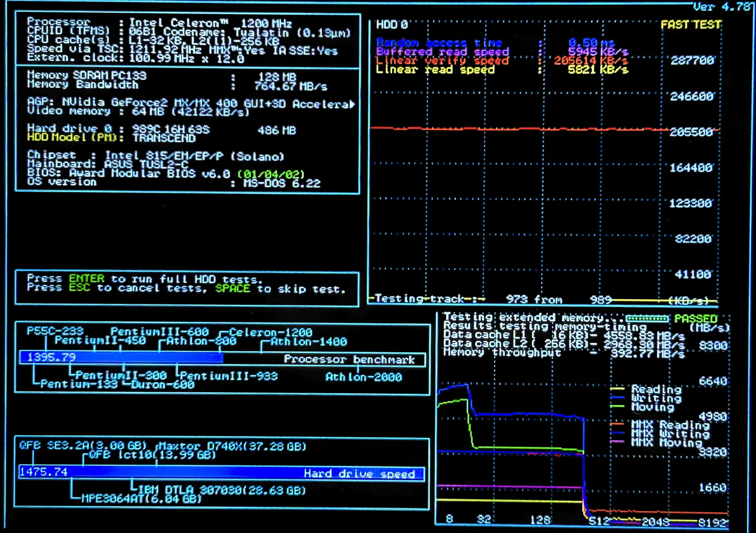
Task: Click the blue Processor benchmark score bar
Action: tap(121, 358)
